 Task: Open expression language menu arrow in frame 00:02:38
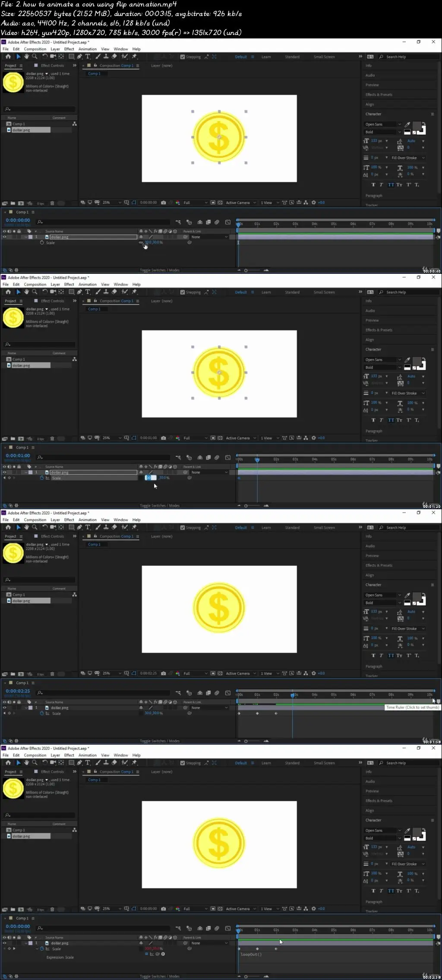(x=163, y=954)
